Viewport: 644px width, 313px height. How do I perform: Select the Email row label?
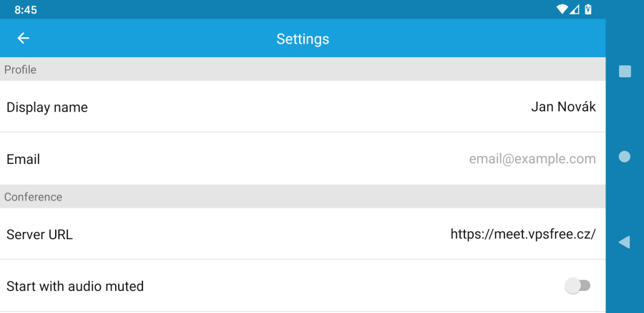tap(24, 159)
